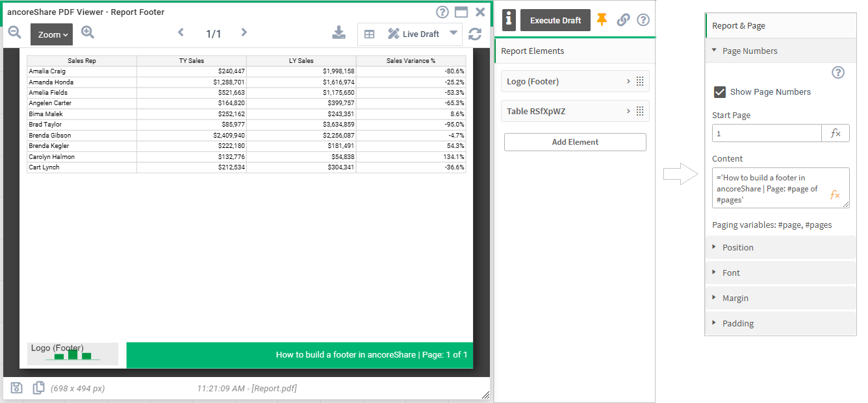Expand the Margin section
868x403 pixels.
[780, 299]
